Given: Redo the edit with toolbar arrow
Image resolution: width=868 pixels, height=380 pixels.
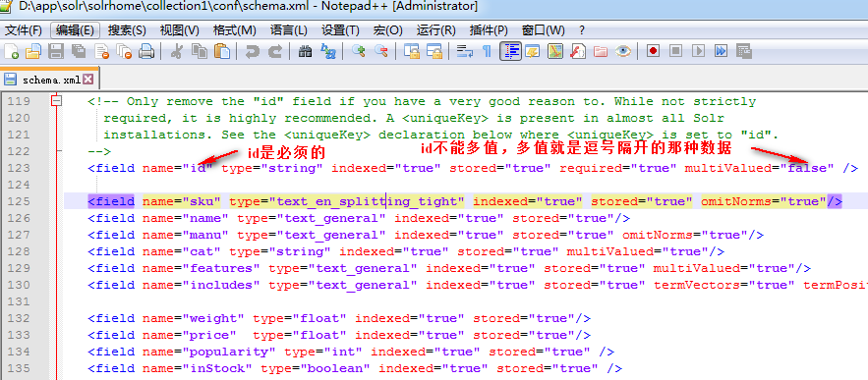Looking at the screenshot, I should coord(274,51).
